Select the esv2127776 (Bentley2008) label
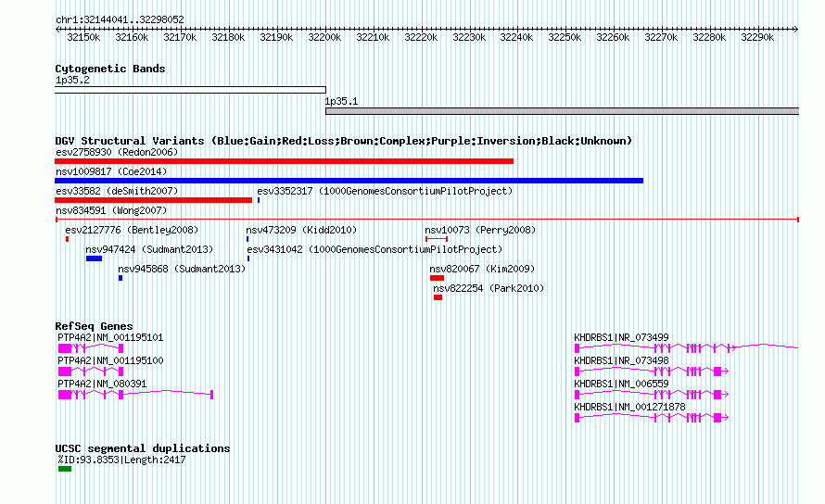825x504 pixels. pos(132,230)
